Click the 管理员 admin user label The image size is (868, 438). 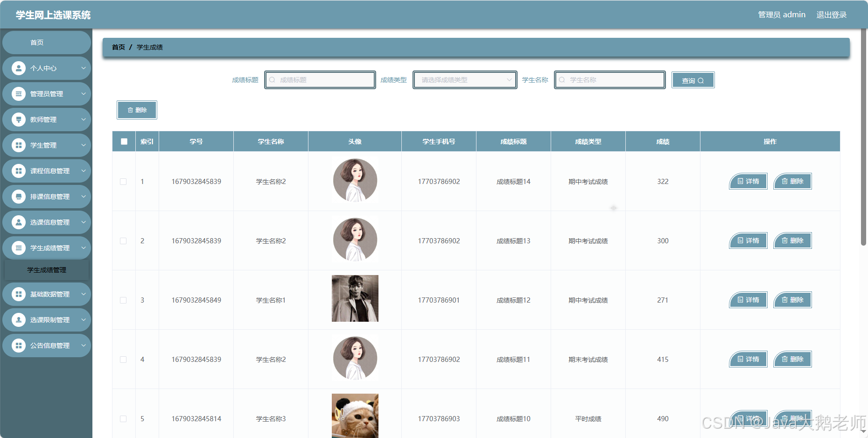pyautogui.click(x=782, y=15)
